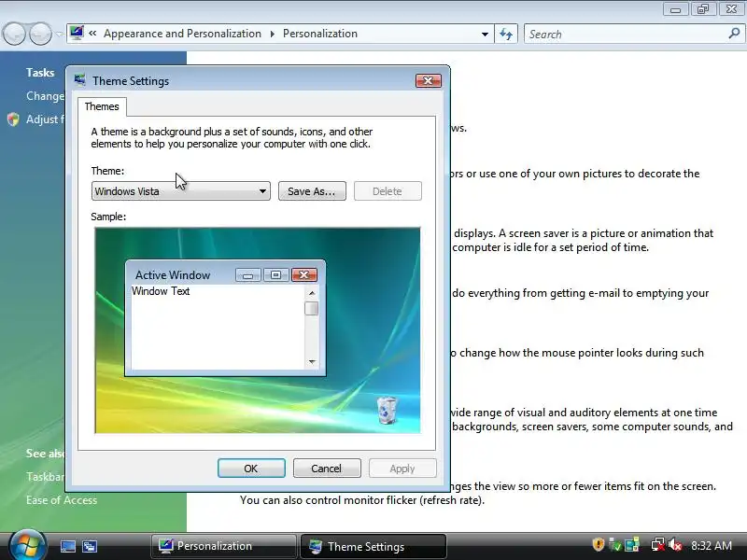
Task: Click the Personalization breadcrumb segment
Action: 320,34
